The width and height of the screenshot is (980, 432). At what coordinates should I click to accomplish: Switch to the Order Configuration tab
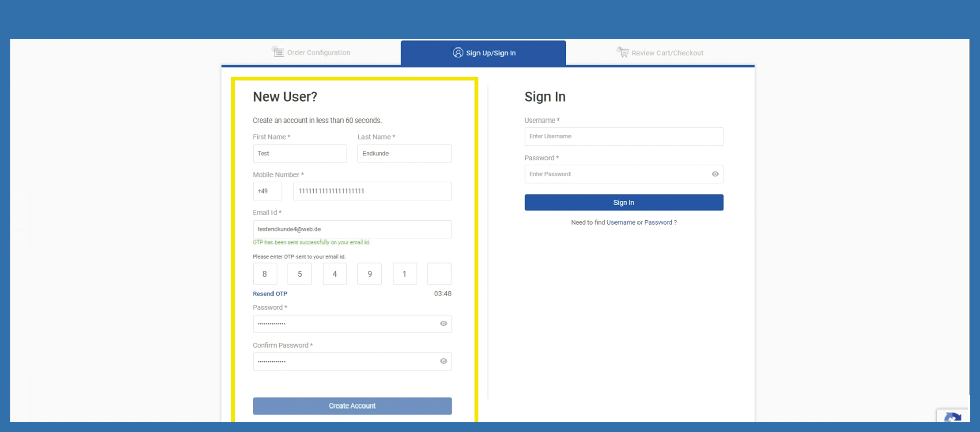coord(318,53)
